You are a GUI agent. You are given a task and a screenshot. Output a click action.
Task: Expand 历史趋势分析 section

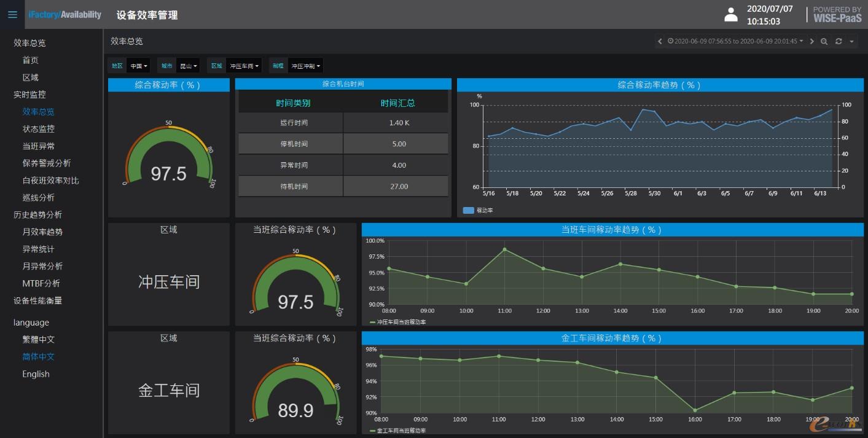[38, 215]
